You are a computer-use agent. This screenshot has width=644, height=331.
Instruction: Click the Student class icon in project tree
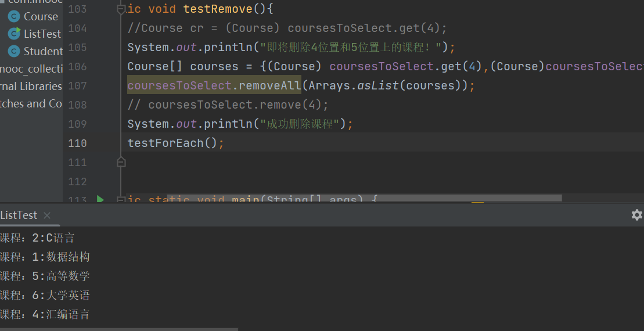pos(14,51)
